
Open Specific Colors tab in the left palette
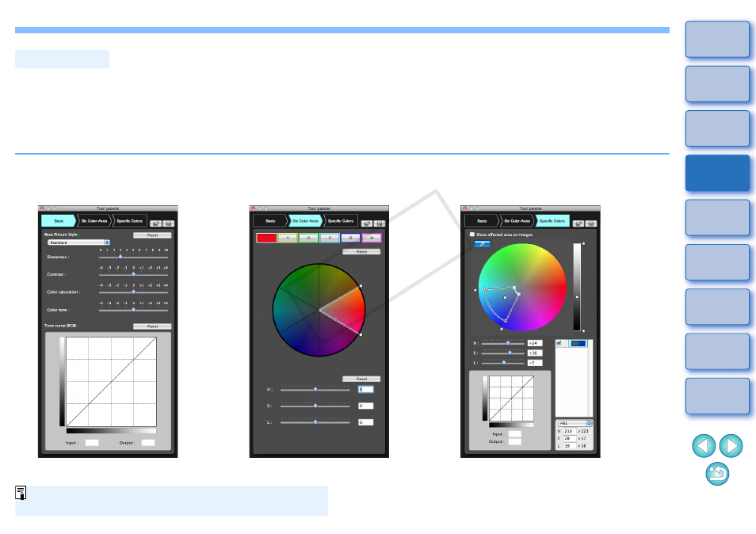coord(130,221)
